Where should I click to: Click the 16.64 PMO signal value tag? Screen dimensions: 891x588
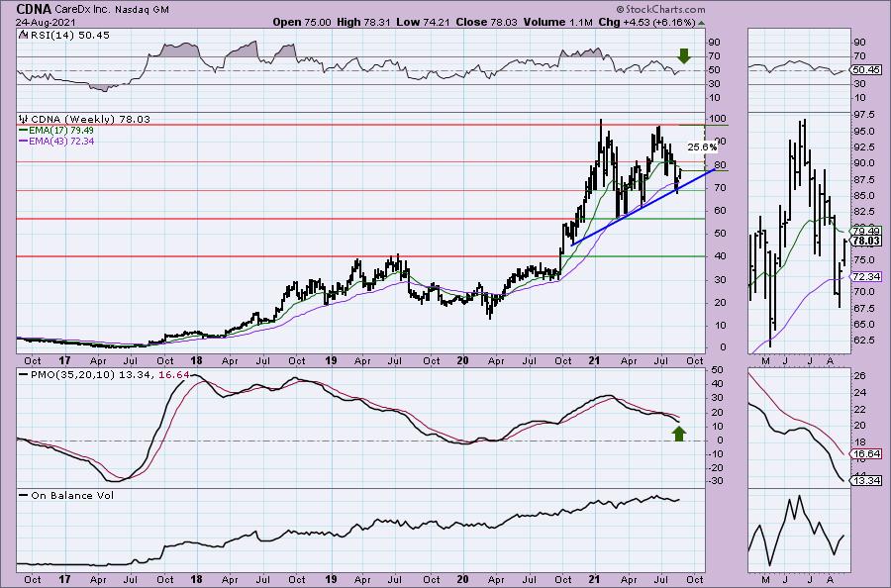[x=868, y=454]
